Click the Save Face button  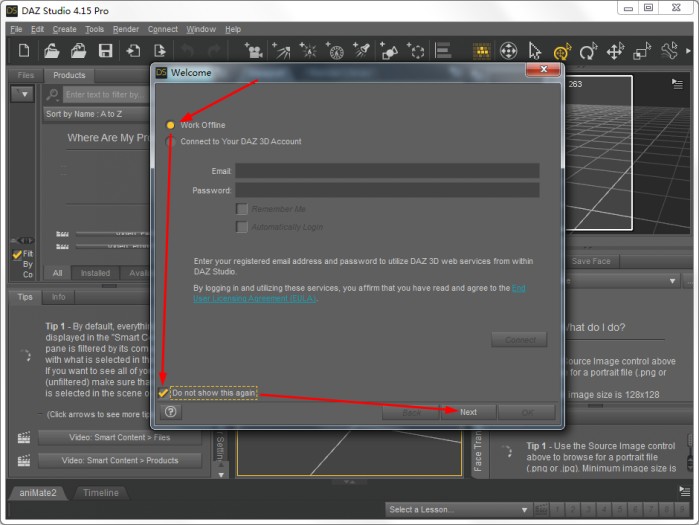591,261
